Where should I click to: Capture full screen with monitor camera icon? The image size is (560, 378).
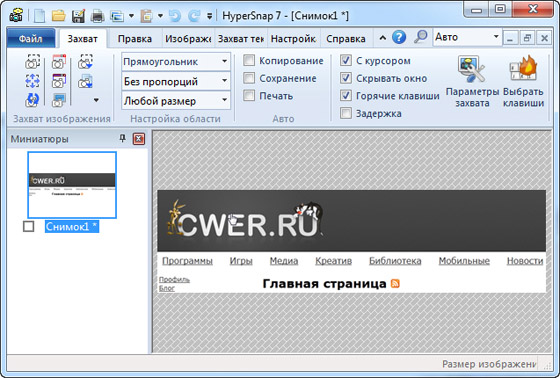(x=59, y=100)
